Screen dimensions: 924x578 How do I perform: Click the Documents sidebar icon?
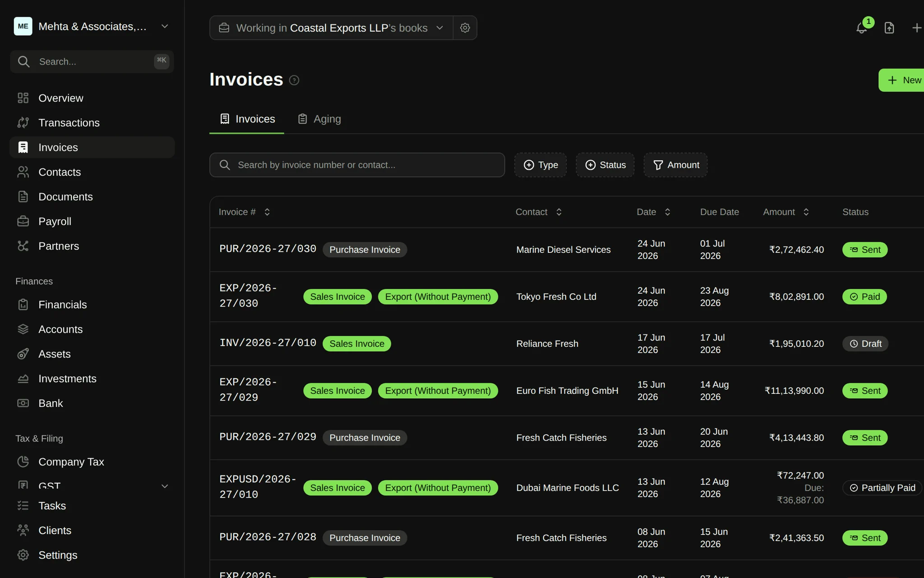tap(23, 197)
